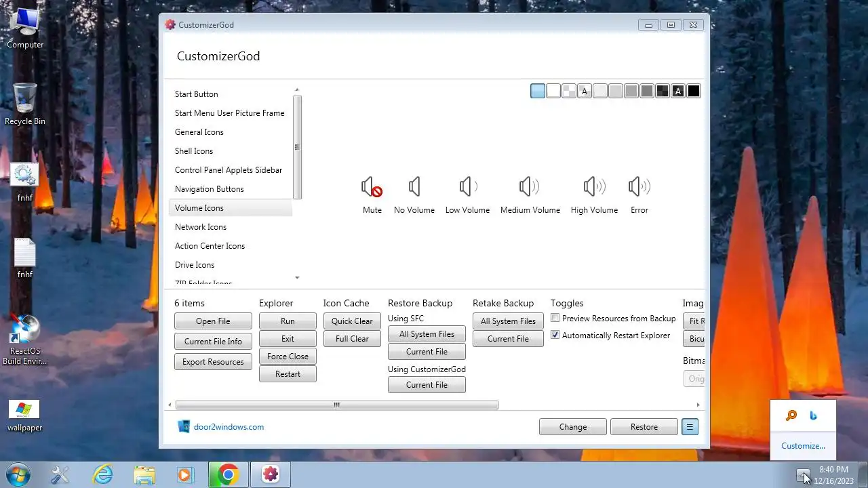Click the CustomizerGod title bar app icon
The height and width of the screenshot is (488, 868).
[170, 24]
